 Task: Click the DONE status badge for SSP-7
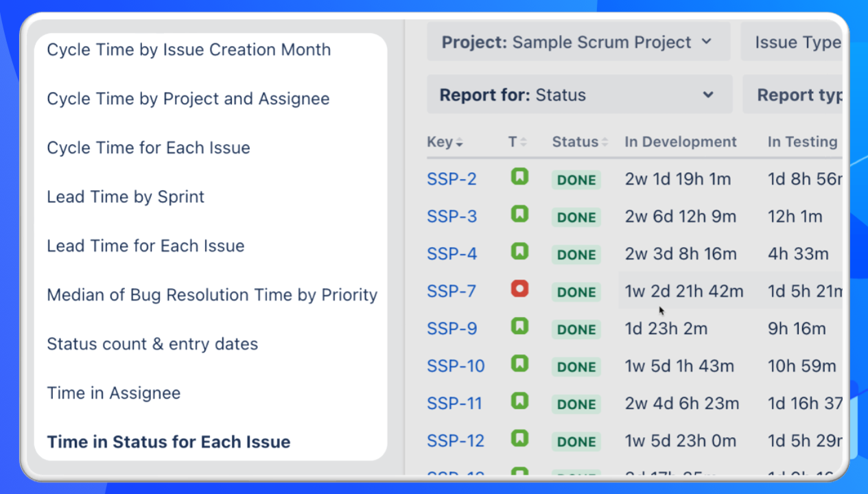[x=576, y=292]
